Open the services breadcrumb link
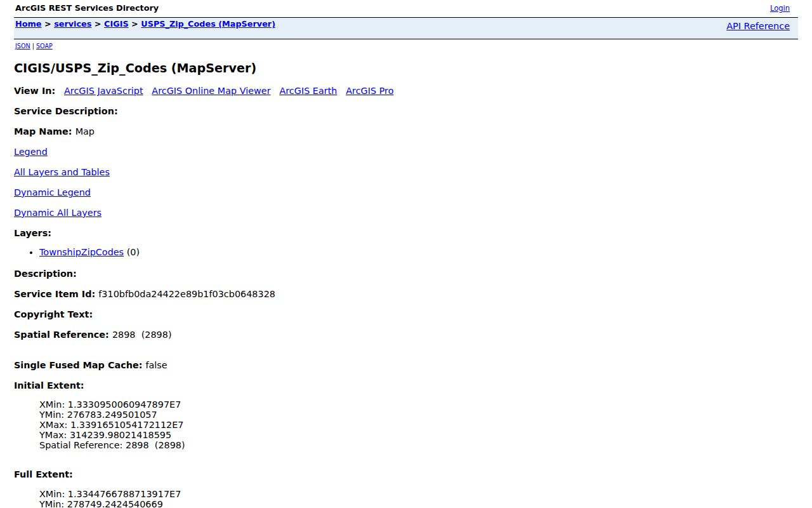The image size is (812, 508). (x=73, y=24)
